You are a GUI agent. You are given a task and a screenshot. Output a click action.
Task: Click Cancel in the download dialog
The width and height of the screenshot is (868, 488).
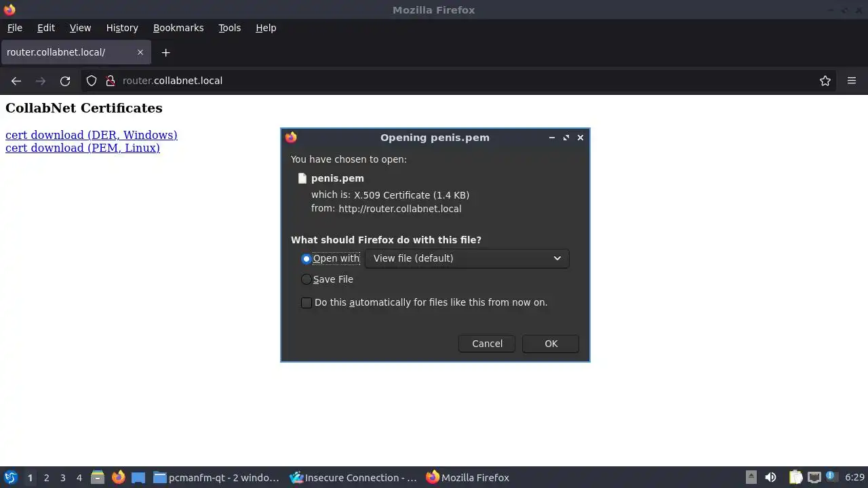(487, 344)
